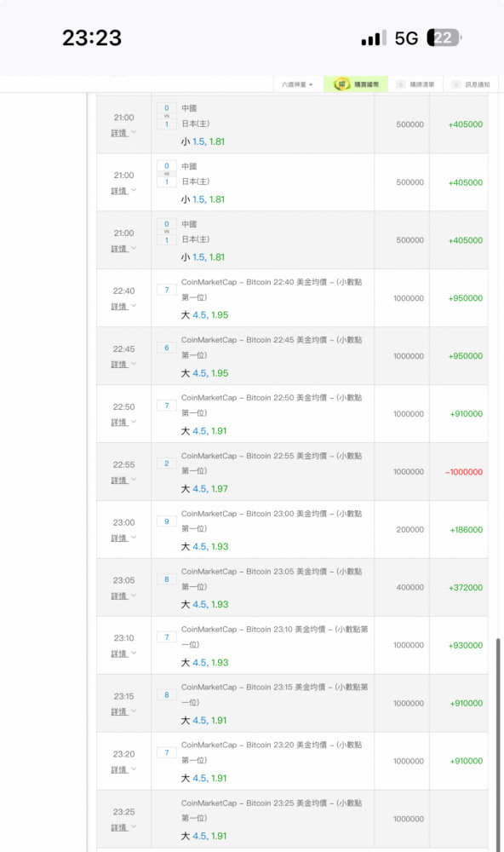Click the 0 vs 1 score box, first row

coord(167,116)
